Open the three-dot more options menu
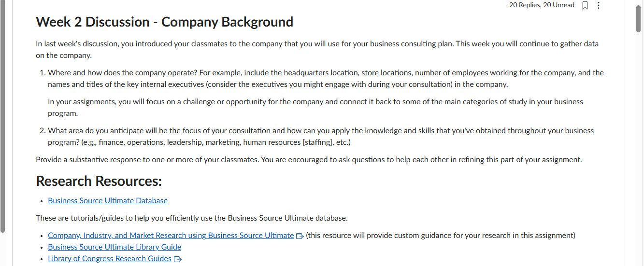The image size is (644, 266). (x=599, y=5)
